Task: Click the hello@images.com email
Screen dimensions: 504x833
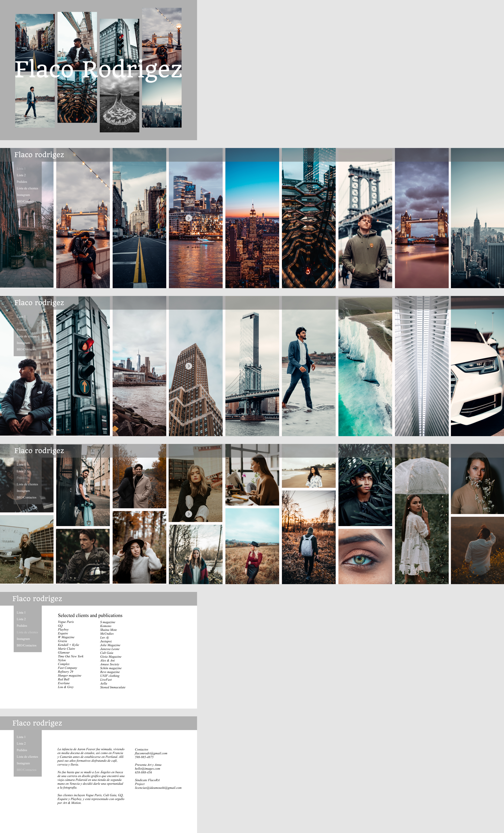Action: 148,769
